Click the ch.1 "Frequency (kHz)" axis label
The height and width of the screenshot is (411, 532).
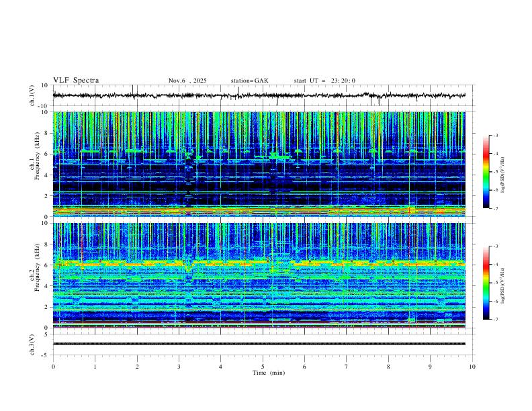tap(37, 156)
